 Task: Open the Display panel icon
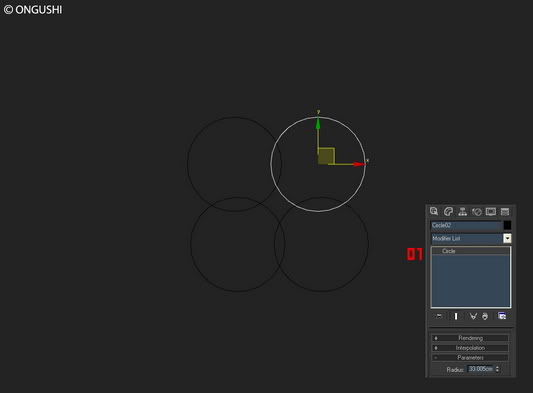tap(491, 211)
